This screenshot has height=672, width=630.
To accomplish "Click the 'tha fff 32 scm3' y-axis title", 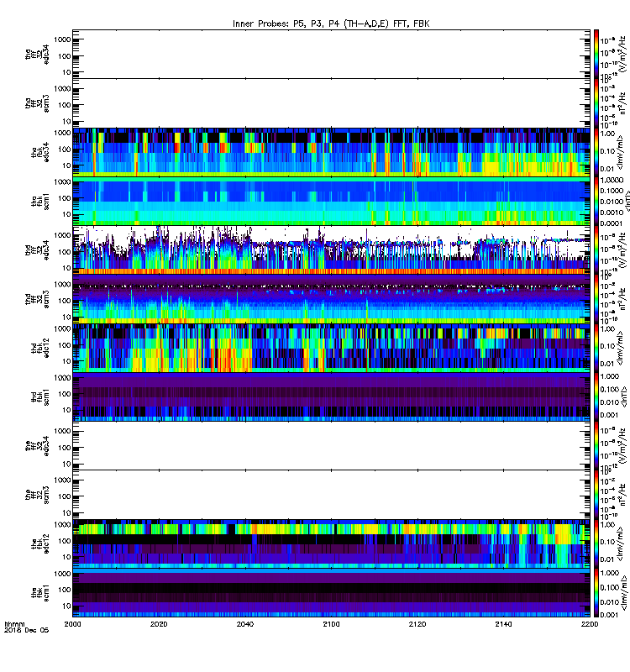I will (x=37, y=102).
